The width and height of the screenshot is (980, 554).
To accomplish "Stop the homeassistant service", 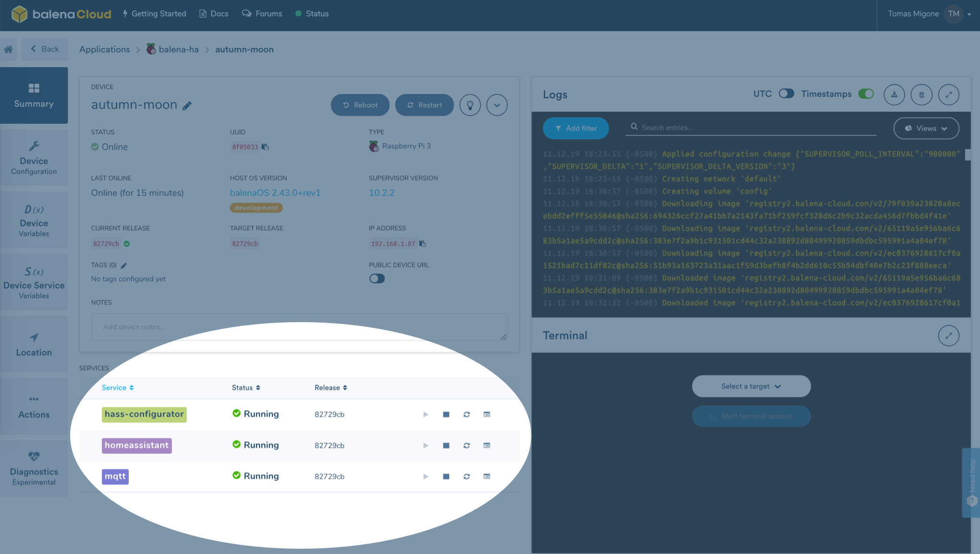I will point(446,445).
